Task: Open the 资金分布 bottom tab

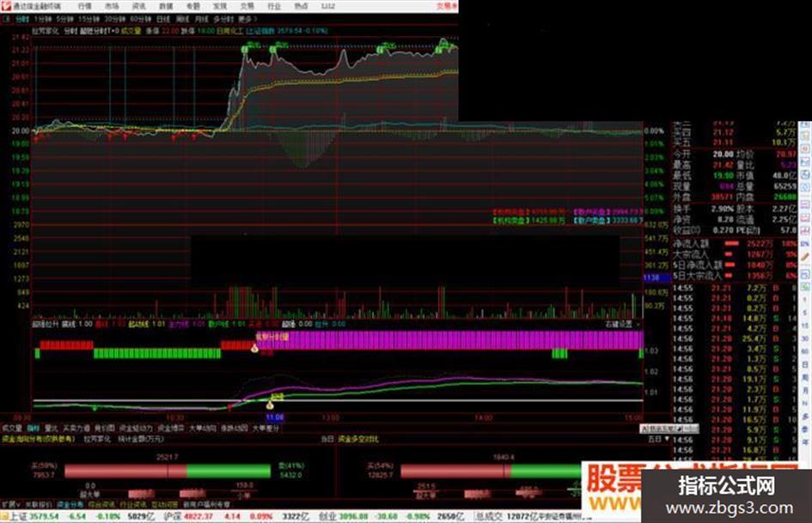Action: [70, 504]
